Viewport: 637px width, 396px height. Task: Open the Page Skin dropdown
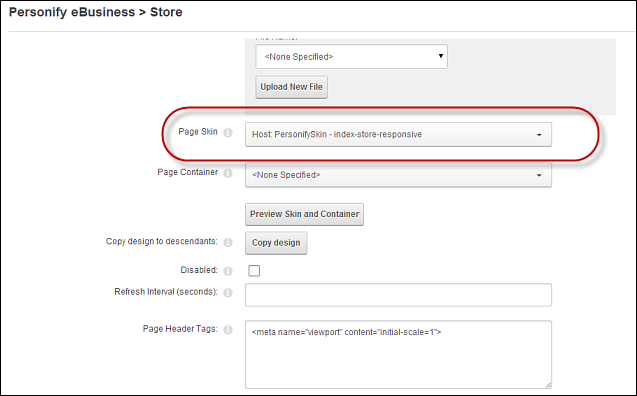(398, 134)
